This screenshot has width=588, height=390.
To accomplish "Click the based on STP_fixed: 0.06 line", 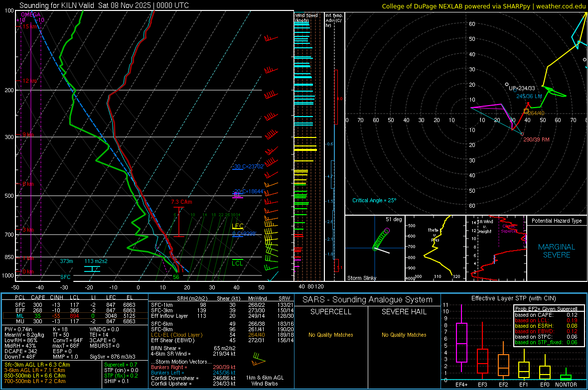I will (546, 342).
